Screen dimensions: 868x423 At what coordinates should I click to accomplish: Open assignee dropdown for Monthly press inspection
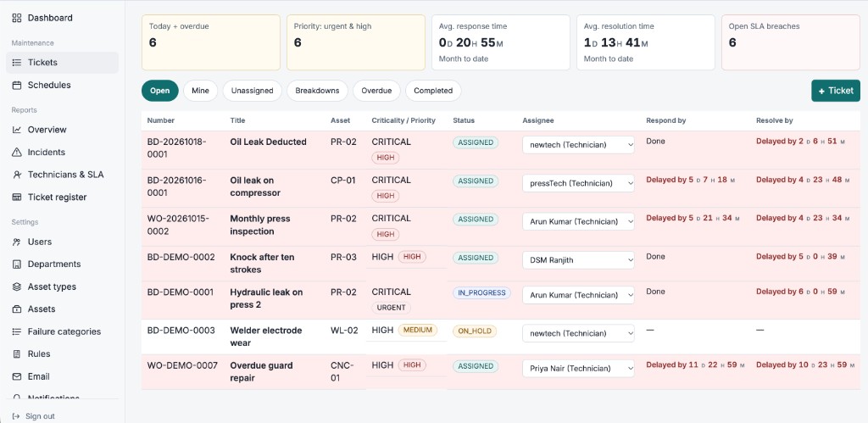coord(578,221)
